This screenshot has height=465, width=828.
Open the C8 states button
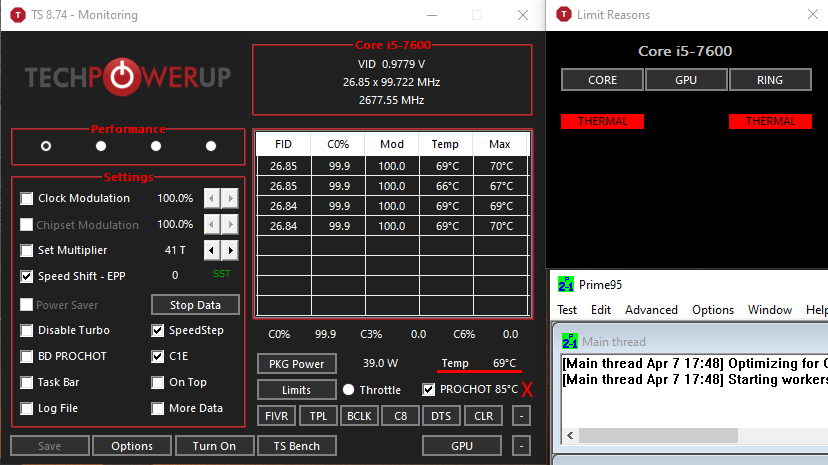point(400,416)
